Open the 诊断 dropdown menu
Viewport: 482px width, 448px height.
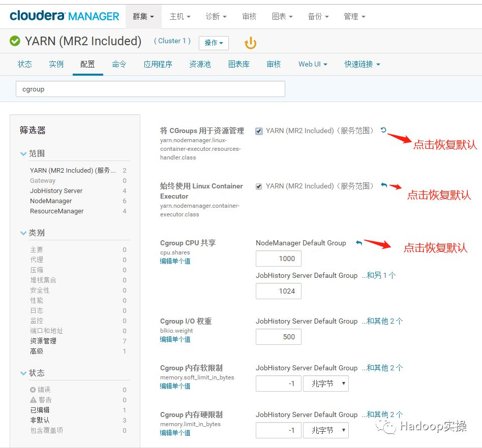(216, 17)
